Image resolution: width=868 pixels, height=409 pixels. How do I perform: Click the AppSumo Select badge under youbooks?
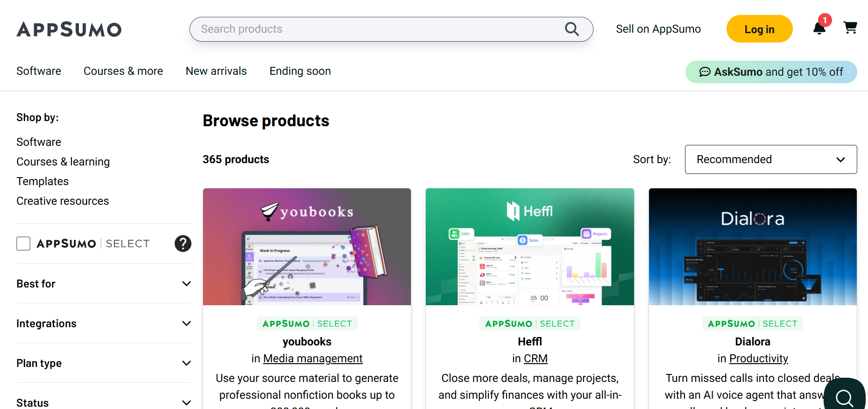[x=307, y=323]
